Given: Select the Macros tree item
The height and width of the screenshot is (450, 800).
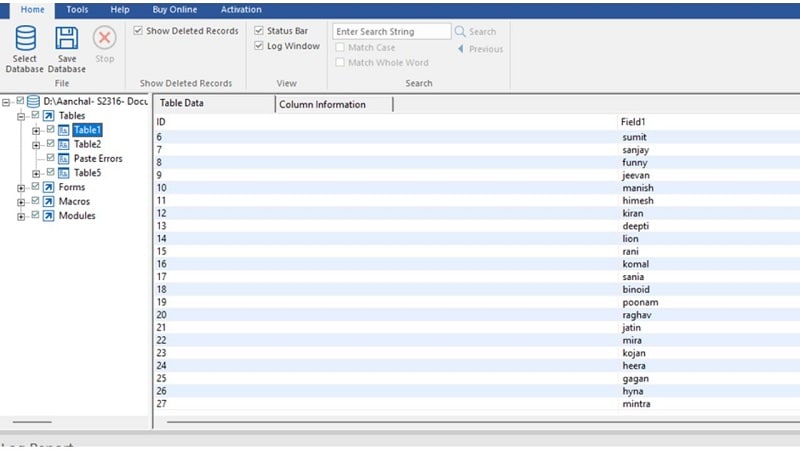Looking at the screenshot, I should (74, 202).
